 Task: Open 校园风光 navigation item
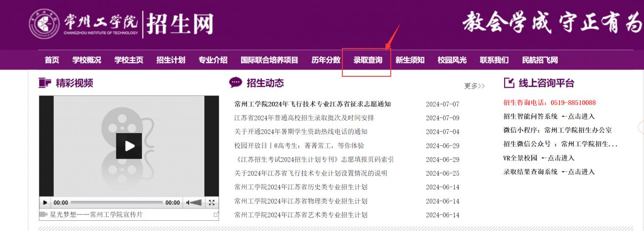(452, 60)
